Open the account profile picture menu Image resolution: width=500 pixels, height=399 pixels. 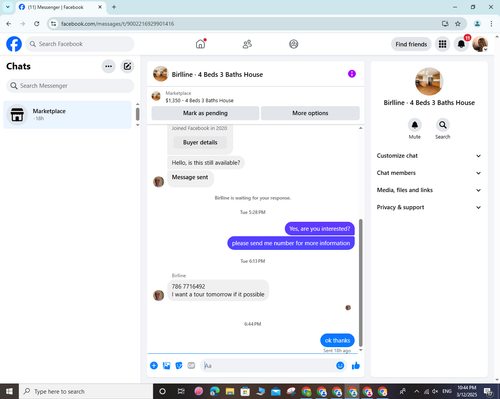tap(480, 44)
